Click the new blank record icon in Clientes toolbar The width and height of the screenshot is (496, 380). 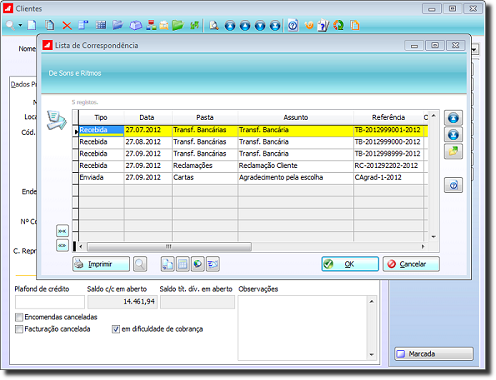pyautogui.click(x=32, y=25)
